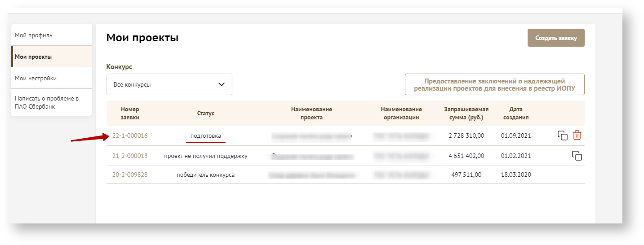The image size is (644, 245).
Task: Open application link 20-2-009828
Action: click(130, 175)
